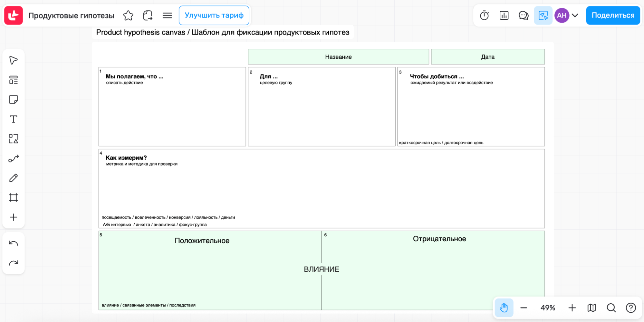Open the 49% zoom level menu
Screen dimensions: 644x322
(548, 308)
